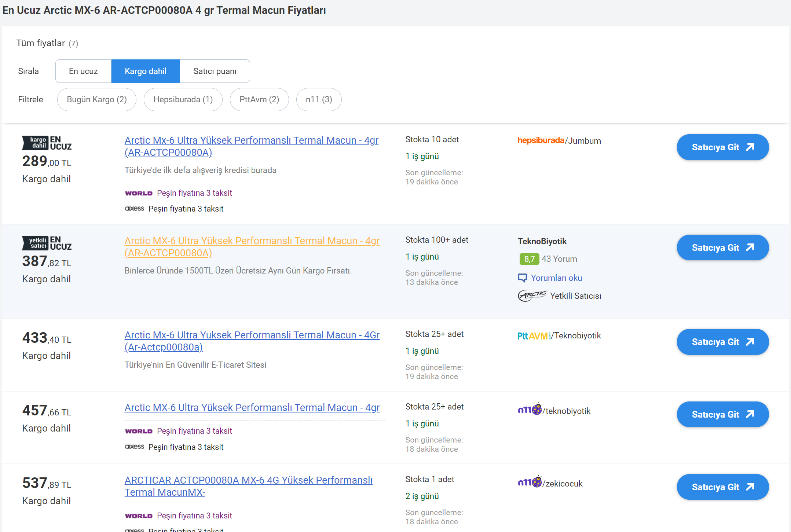Go to seller for 289,00 TL offer
Image resolution: width=791 pixels, height=532 pixels.
[x=722, y=147]
